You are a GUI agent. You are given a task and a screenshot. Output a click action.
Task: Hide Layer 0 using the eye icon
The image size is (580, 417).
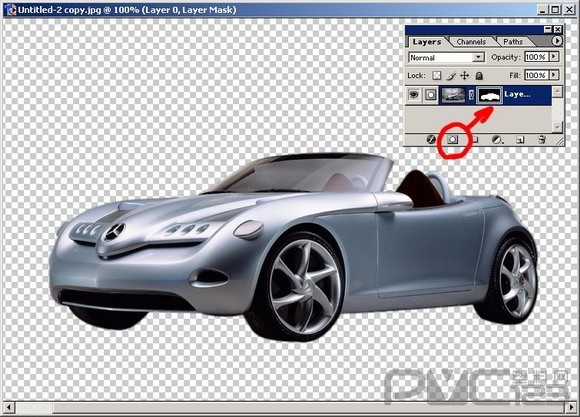(x=414, y=95)
